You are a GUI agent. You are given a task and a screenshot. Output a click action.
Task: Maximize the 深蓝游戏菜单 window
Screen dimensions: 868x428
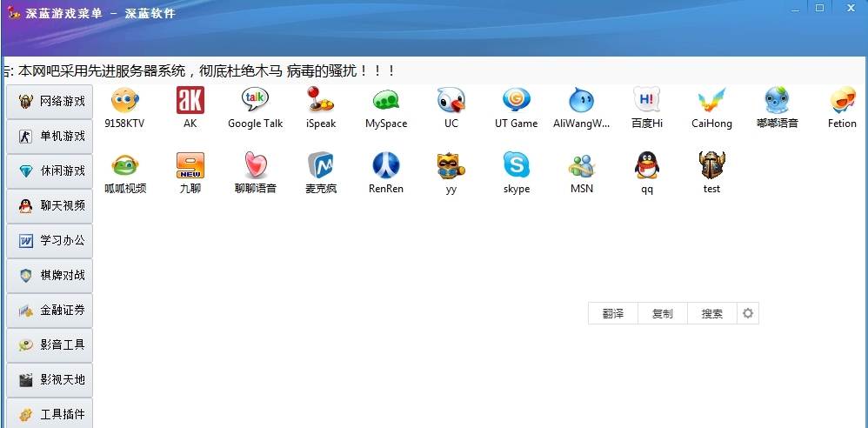coord(820,8)
